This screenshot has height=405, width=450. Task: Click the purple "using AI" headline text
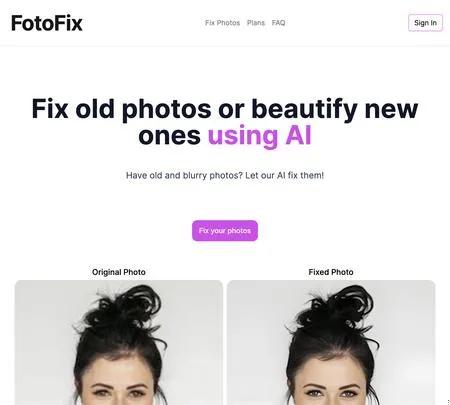point(259,135)
